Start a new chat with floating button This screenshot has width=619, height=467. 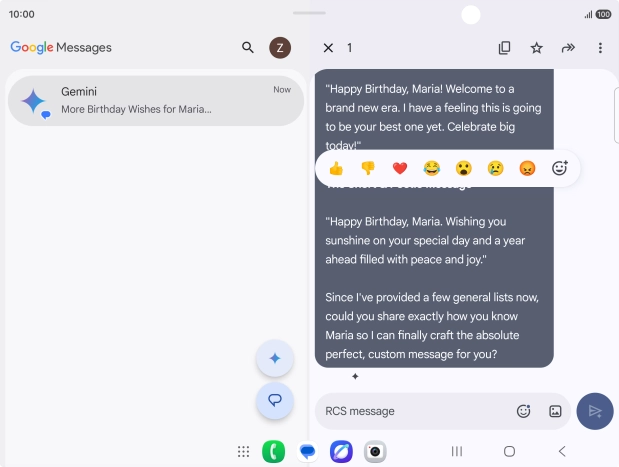(x=275, y=400)
